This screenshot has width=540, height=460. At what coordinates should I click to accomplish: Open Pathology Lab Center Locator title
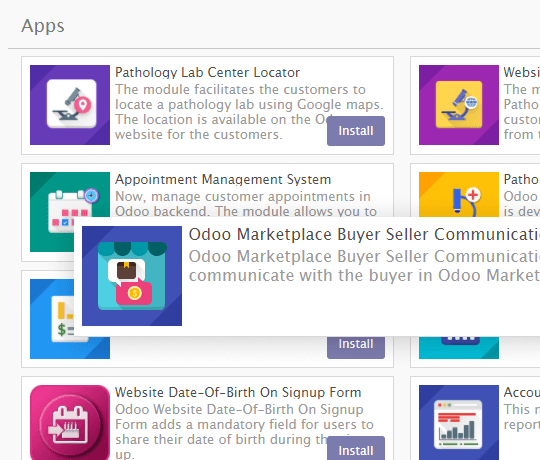point(207,73)
